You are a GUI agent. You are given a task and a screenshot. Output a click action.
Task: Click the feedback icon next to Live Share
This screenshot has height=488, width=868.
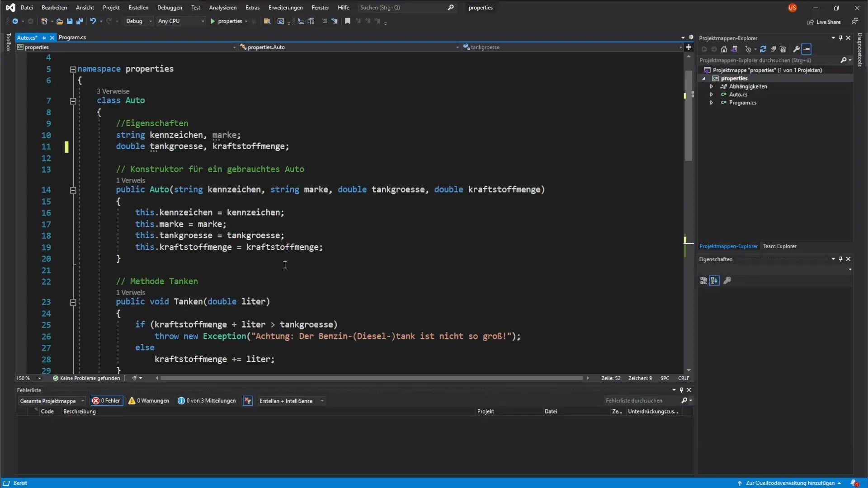pyautogui.click(x=855, y=21)
